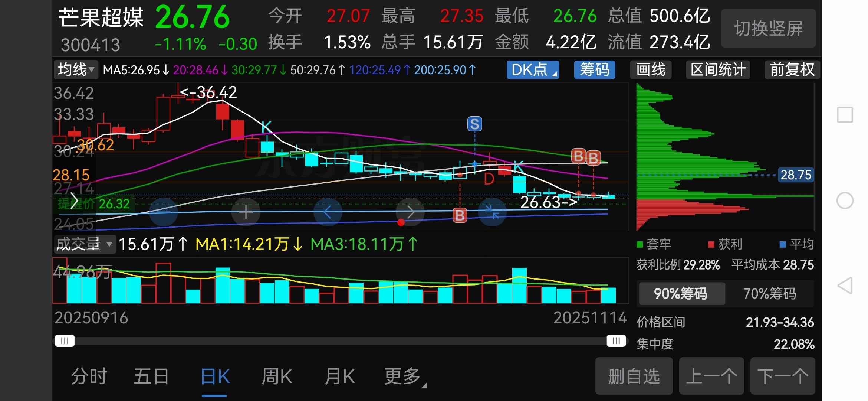Tap the zoom-in plus circle on chart
Image resolution: width=868 pixels, height=401 pixels.
[246, 212]
